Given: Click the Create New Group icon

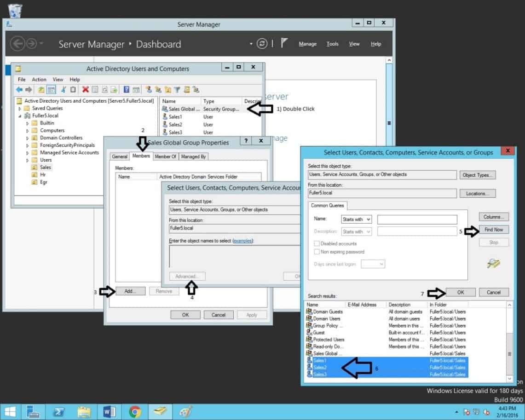Looking at the screenshot, I should click(158, 89).
